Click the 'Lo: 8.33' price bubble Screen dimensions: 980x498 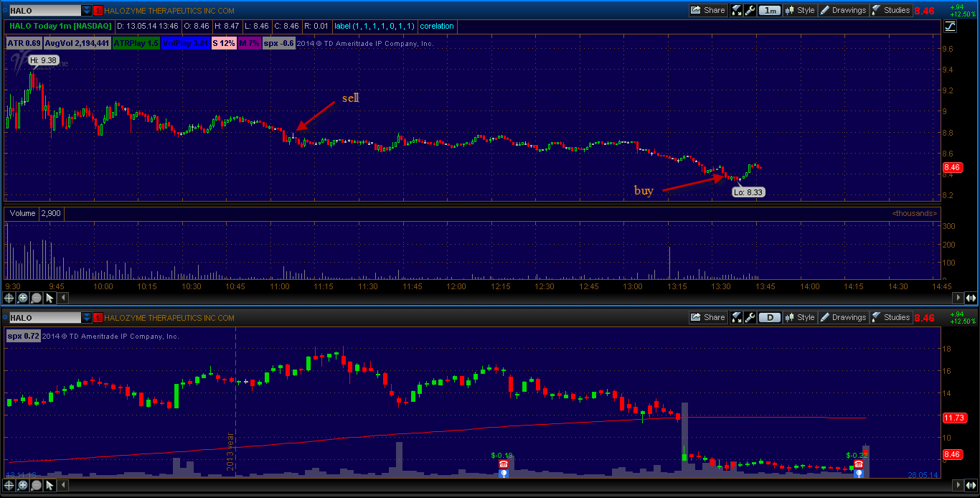pos(748,192)
